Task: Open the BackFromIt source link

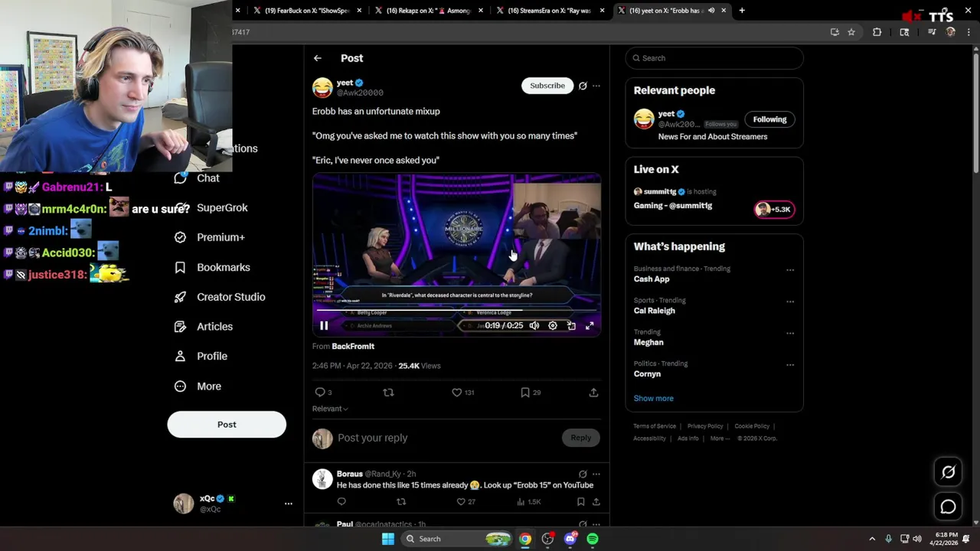Action: pos(353,347)
